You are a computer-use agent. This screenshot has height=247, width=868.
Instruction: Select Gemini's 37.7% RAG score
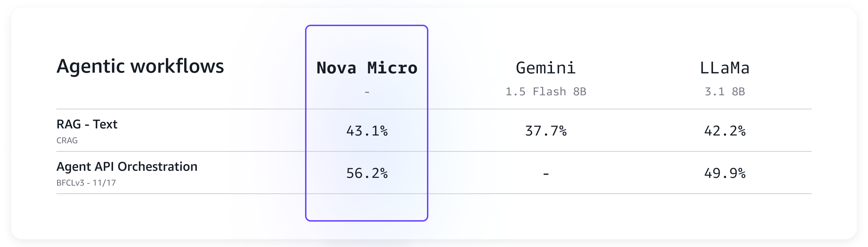[x=546, y=131]
